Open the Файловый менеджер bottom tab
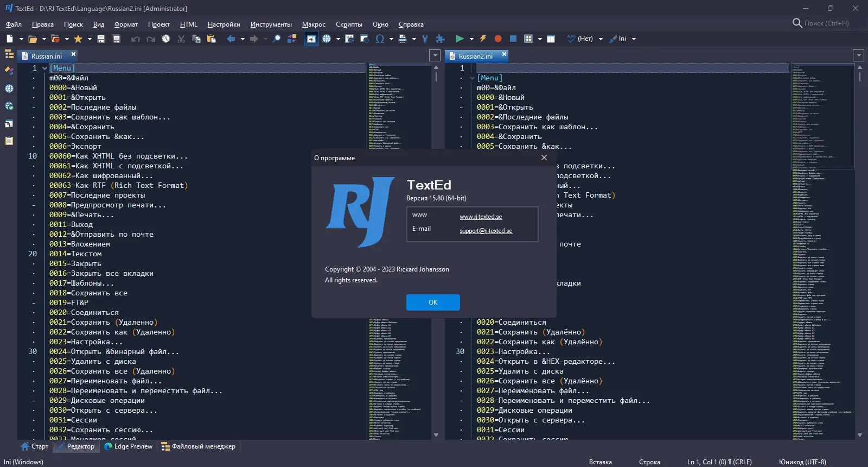Screen dimensions: 868x467 199,446
